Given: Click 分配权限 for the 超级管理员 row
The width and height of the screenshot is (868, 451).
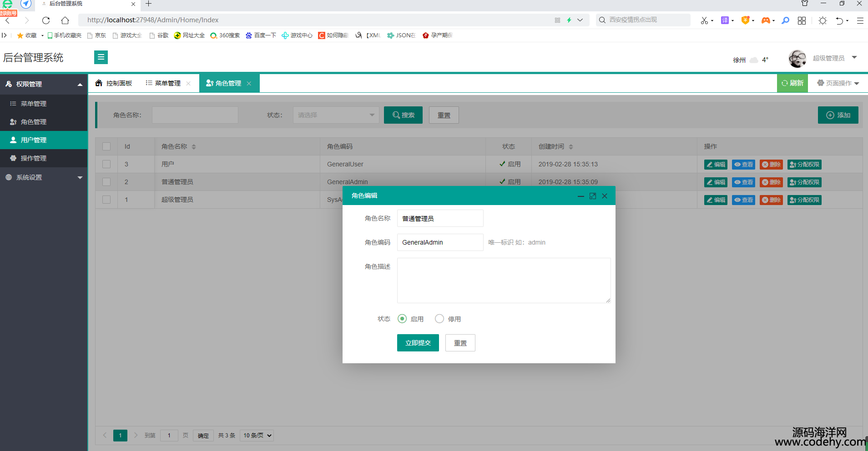Looking at the screenshot, I should click(x=804, y=200).
